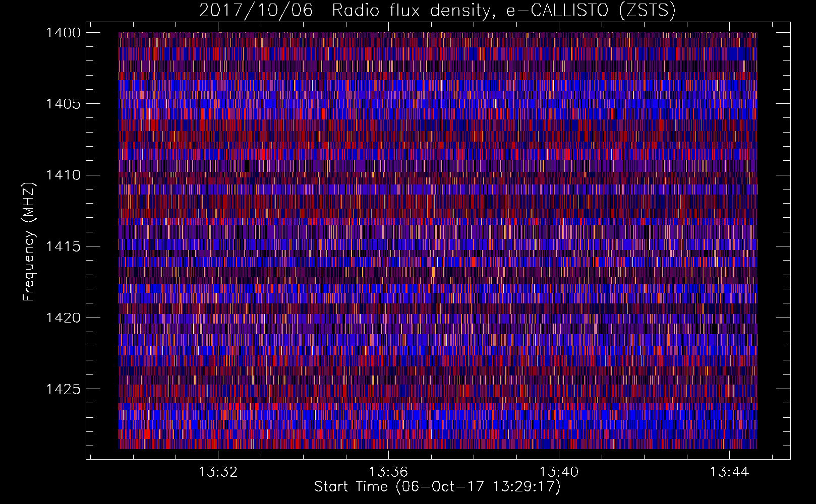Click inside the spectrogram data area
The height and width of the screenshot is (504, 816).
click(438, 240)
